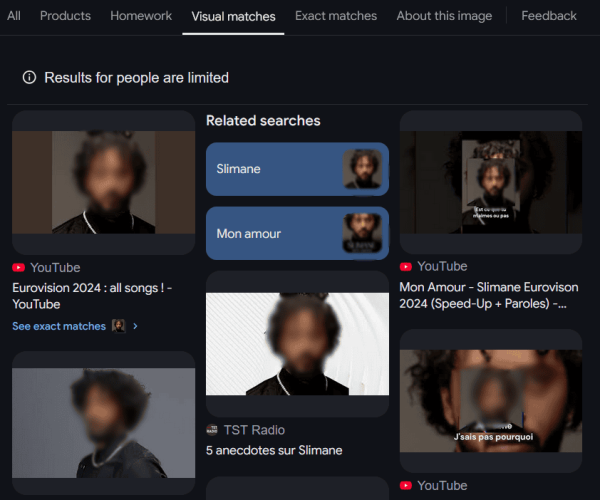Open the Exact matches tab
The width and height of the screenshot is (600, 500).
[336, 16]
